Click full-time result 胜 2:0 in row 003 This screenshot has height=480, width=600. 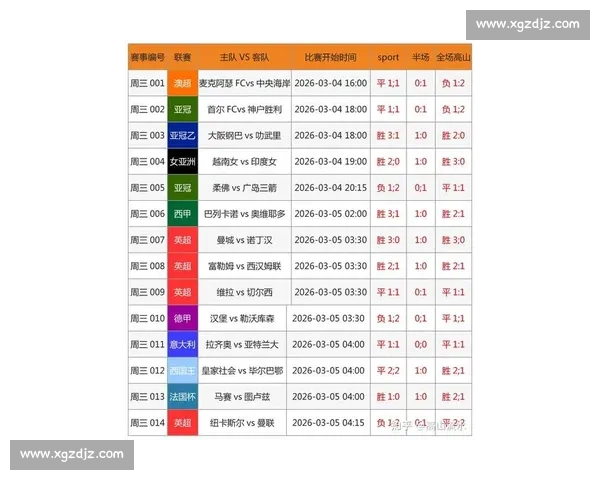[453, 136]
